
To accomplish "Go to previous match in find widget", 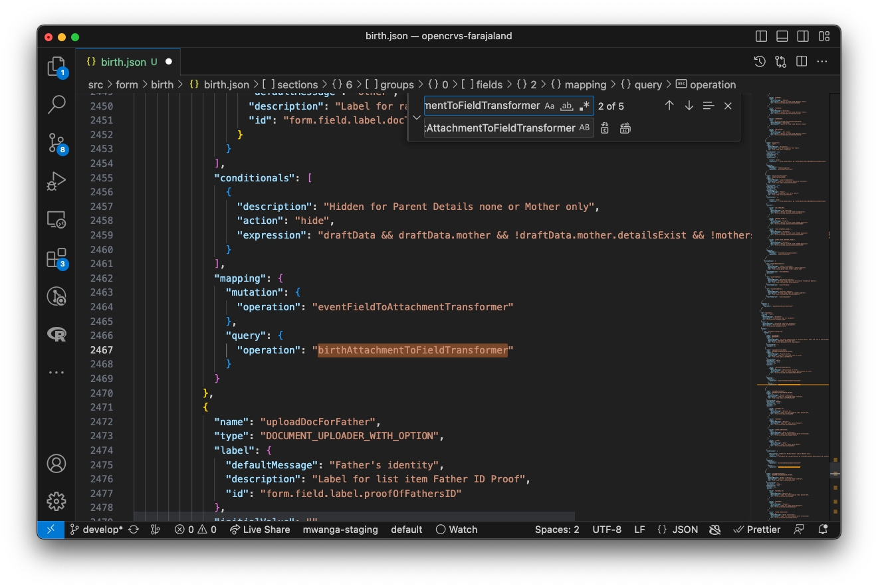I will (669, 106).
